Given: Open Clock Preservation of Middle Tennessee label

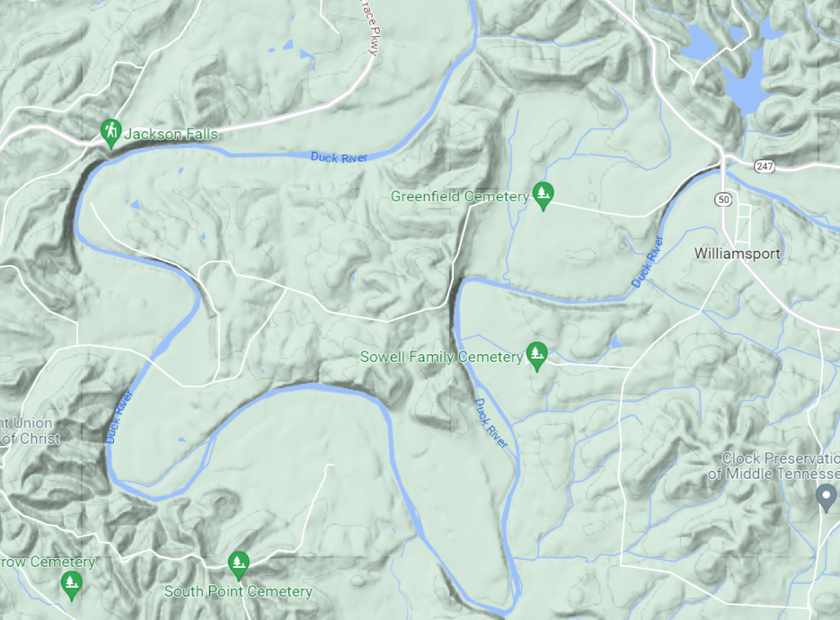Looking at the screenshot, I should [x=774, y=465].
